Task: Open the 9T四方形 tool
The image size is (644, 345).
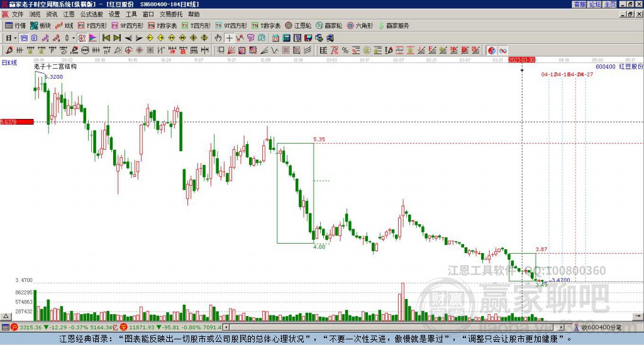Action: pos(231,26)
